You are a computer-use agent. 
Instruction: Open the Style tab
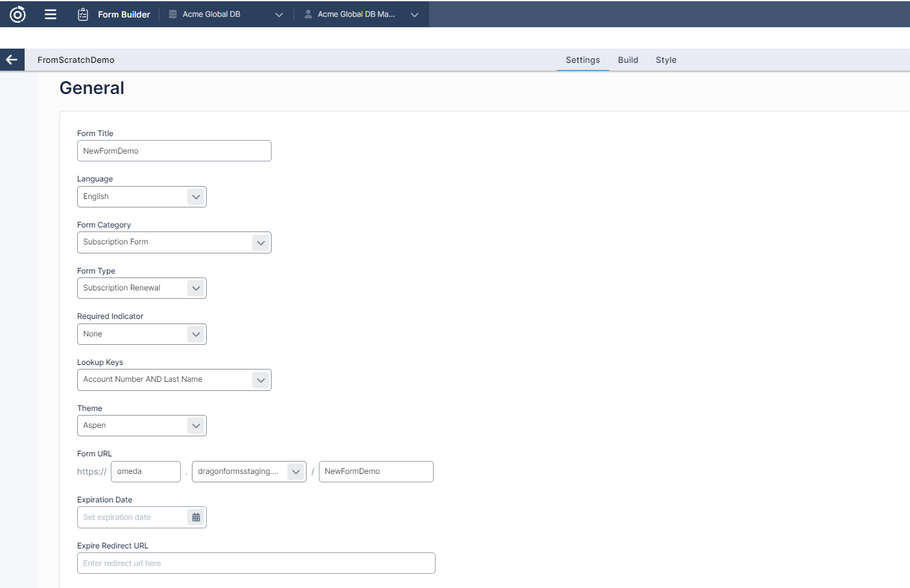click(x=666, y=60)
